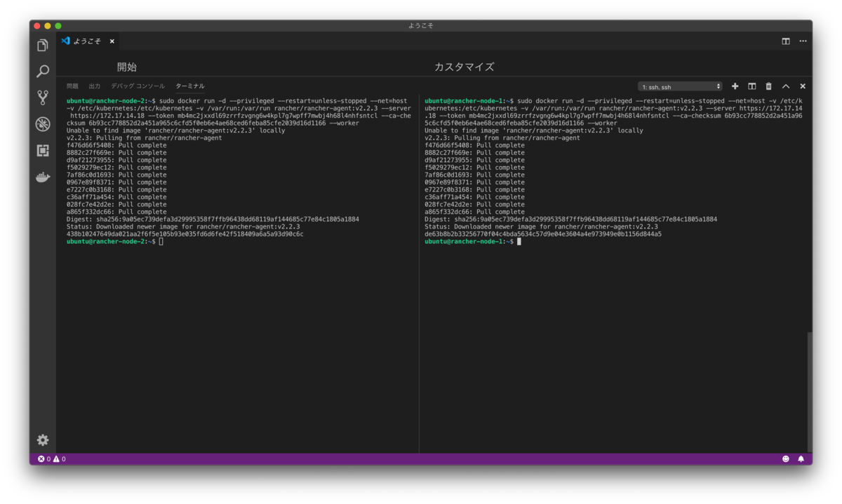Image resolution: width=842 pixels, height=504 pixels.
Task: Click container ID de63b8b2b332 line in right terminal
Action: click(543, 234)
